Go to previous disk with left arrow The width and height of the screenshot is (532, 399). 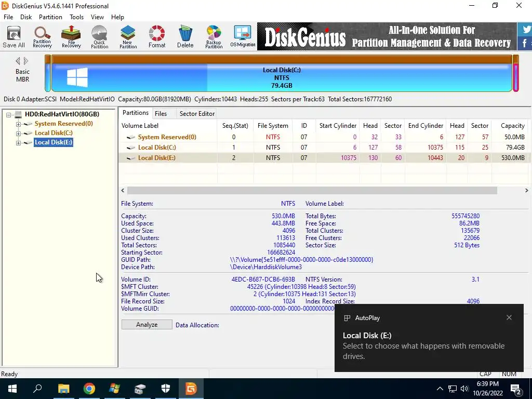pos(18,61)
